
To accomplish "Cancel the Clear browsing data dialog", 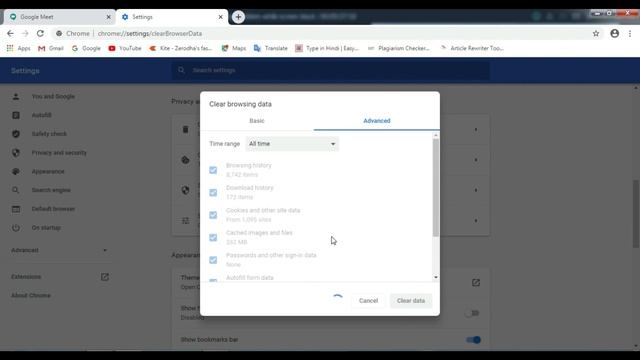I will pyautogui.click(x=368, y=301).
